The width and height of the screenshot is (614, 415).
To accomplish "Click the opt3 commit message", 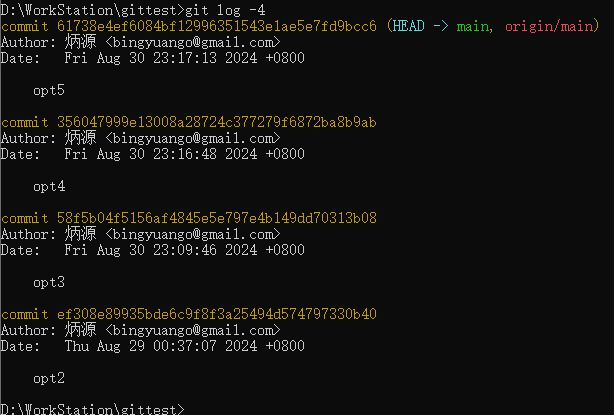I will [49, 282].
